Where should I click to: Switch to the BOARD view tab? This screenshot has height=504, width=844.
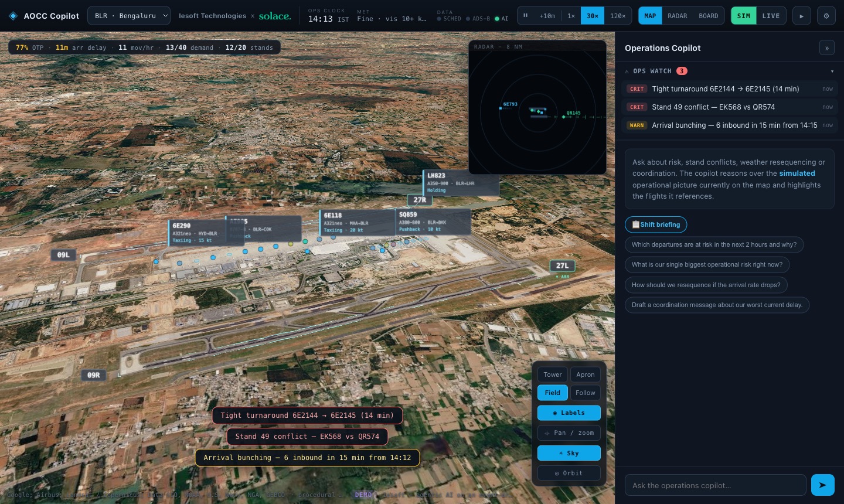(708, 16)
